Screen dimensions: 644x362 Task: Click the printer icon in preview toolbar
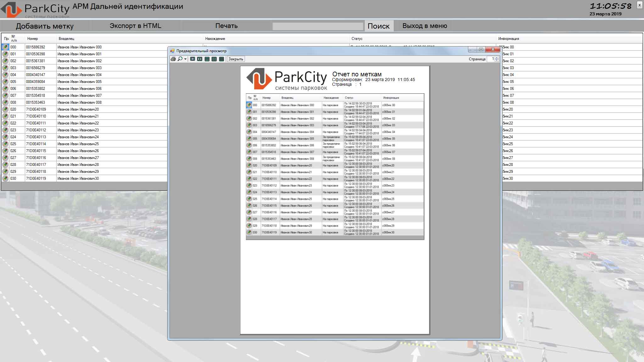[x=173, y=59]
